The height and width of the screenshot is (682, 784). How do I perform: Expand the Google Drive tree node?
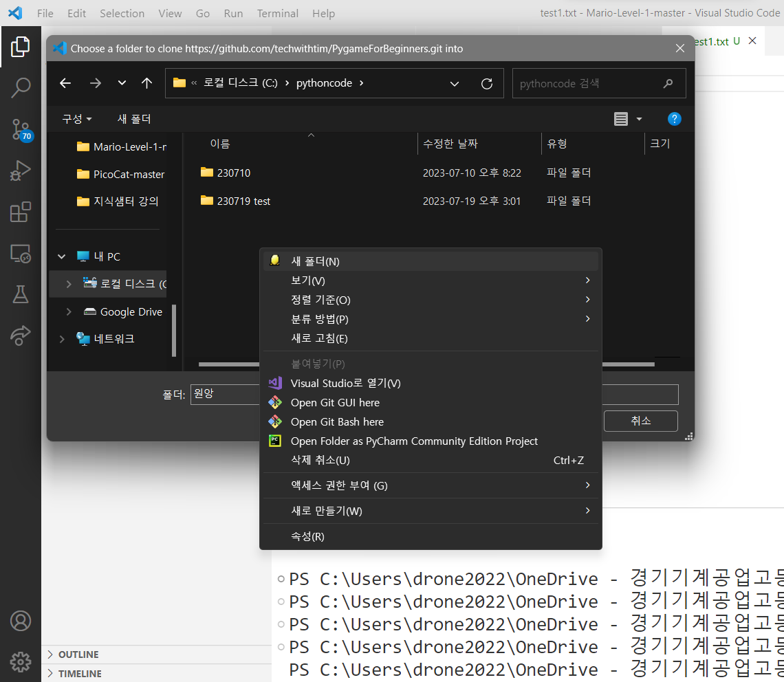pos(69,312)
